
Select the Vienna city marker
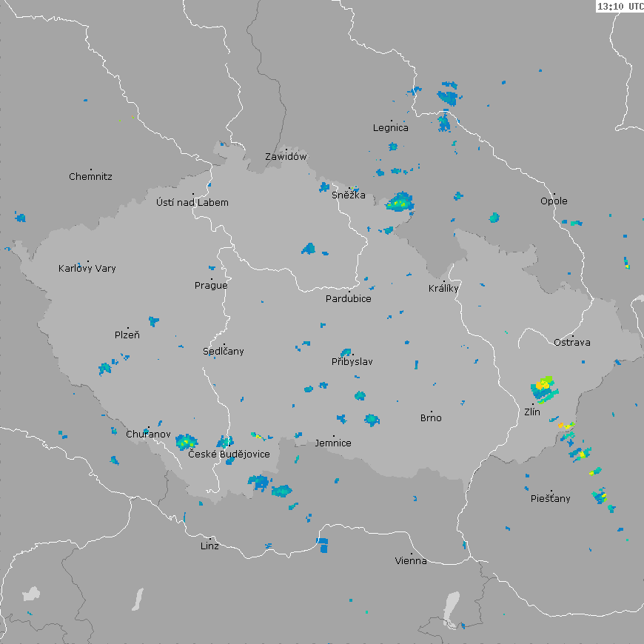click(412, 552)
